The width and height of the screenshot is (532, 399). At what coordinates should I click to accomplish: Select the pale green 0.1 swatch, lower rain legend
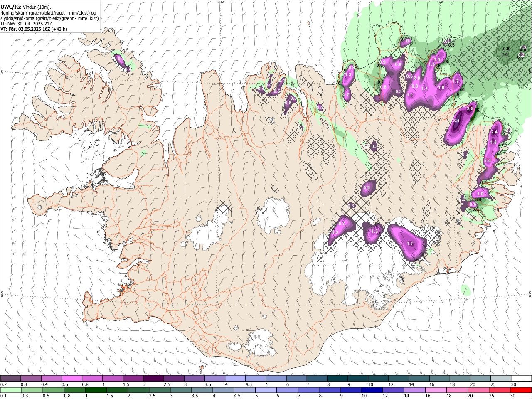(11, 390)
